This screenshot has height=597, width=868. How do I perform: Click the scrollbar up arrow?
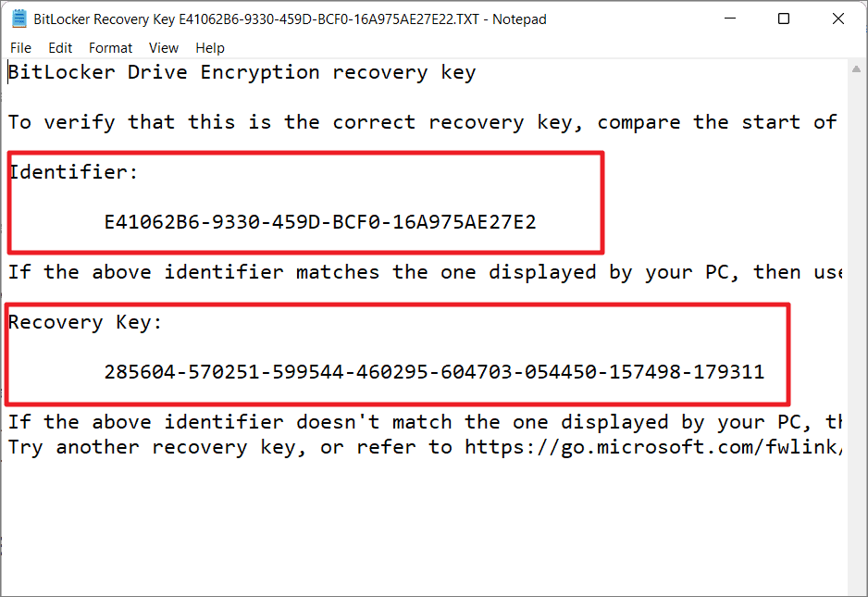point(858,68)
